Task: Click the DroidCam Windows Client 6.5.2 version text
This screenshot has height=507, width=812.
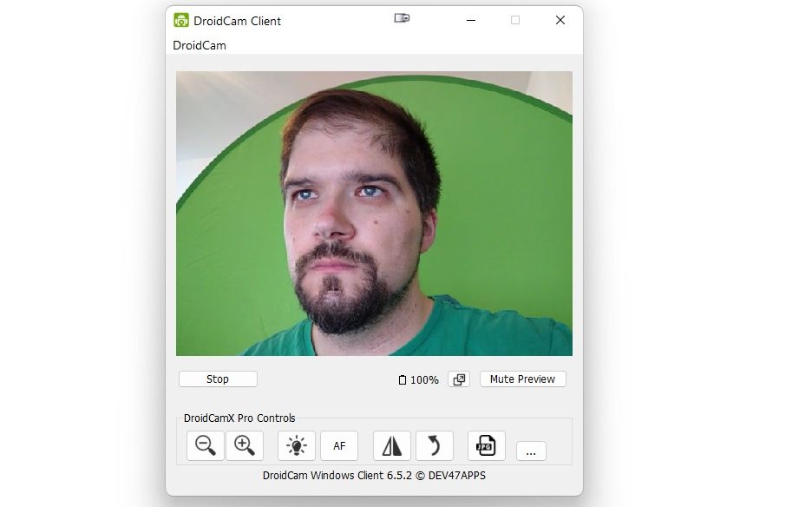Action: (x=374, y=476)
